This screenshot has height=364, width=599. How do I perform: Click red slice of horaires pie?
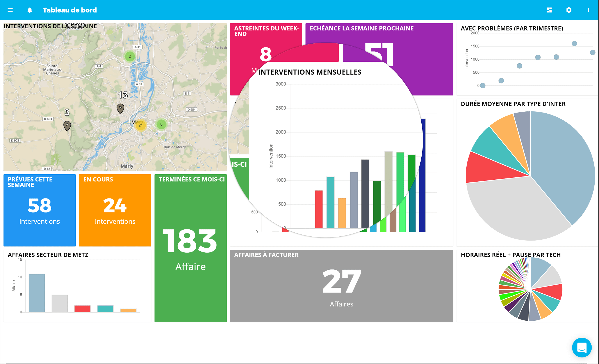tap(551, 291)
